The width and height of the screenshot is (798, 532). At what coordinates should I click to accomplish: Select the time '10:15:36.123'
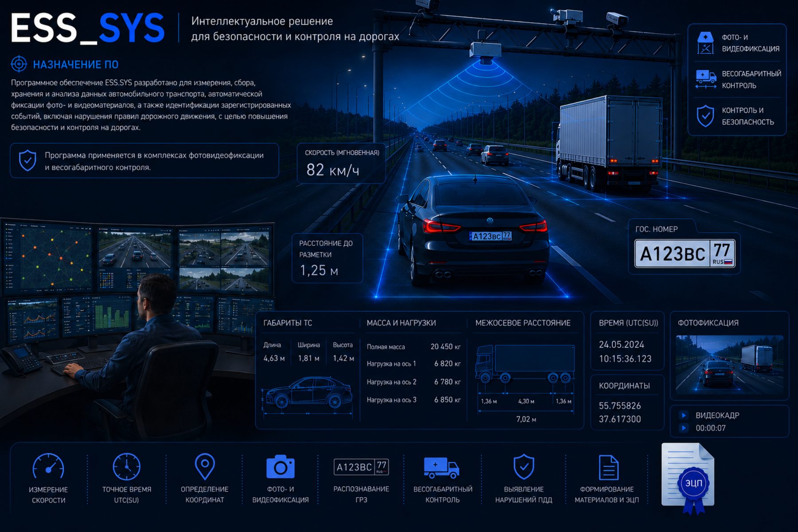pos(625,359)
